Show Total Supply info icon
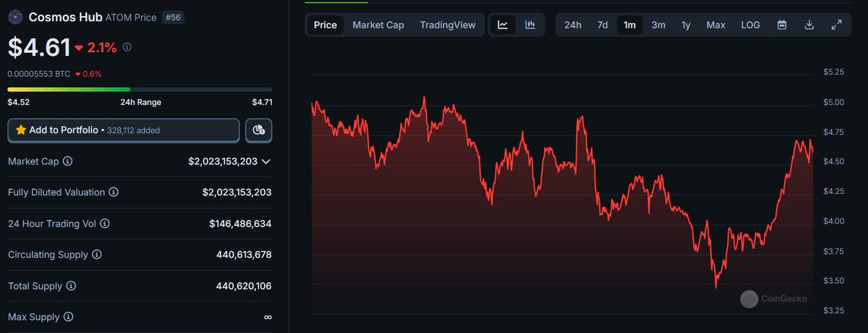The height and width of the screenshot is (333, 868). [71, 286]
